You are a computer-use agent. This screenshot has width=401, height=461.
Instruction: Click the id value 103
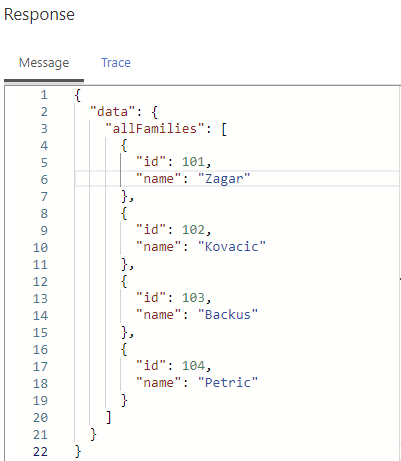click(x=193, y=298)
